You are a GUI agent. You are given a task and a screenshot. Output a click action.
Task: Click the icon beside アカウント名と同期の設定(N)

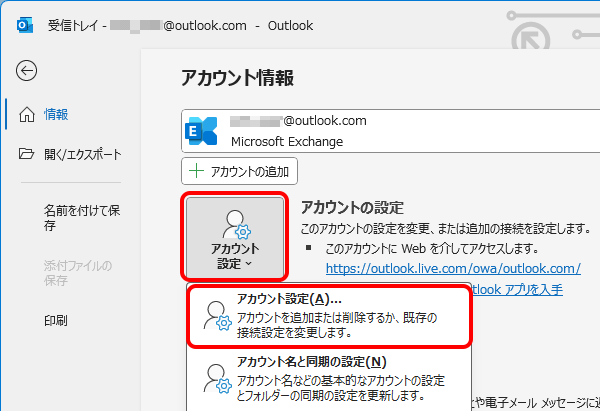[215, 378]
